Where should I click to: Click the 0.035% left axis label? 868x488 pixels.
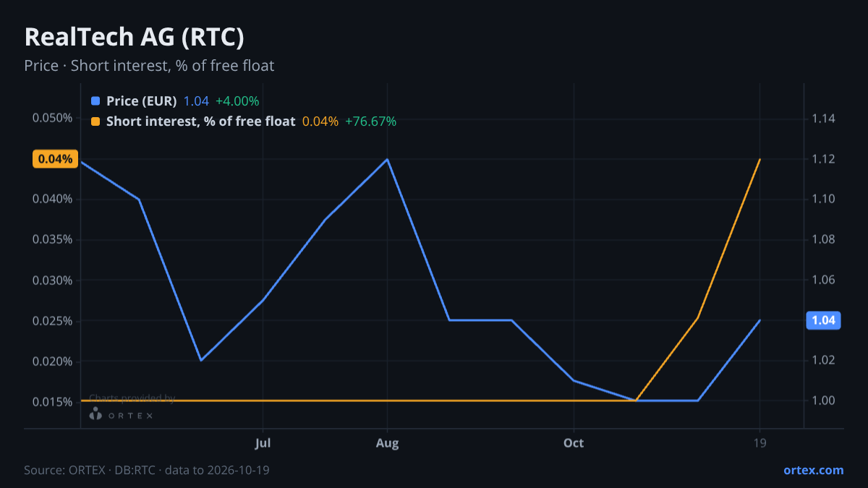pos(52,240)
